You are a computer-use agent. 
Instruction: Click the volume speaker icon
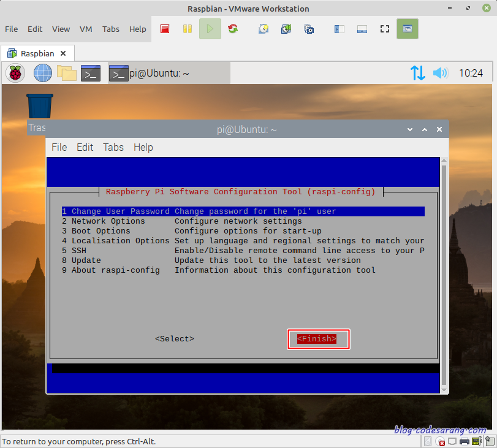[x=441, y=74]
